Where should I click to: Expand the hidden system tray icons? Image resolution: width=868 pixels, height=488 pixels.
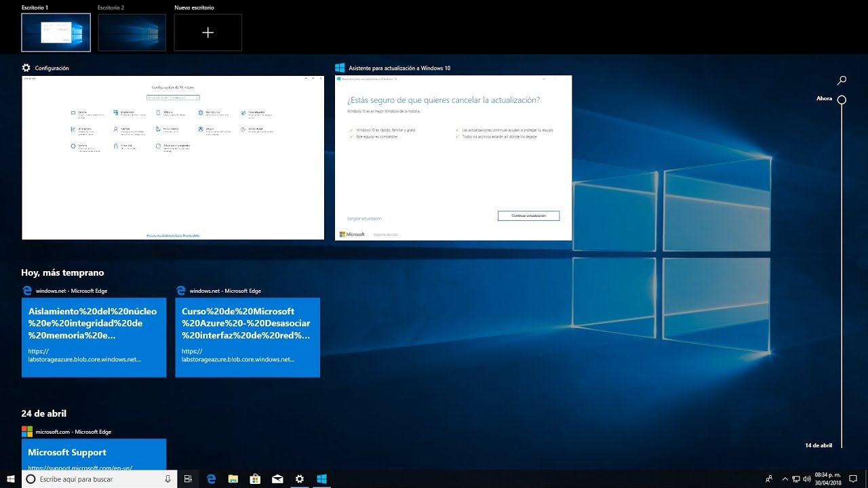coord(785,479)
